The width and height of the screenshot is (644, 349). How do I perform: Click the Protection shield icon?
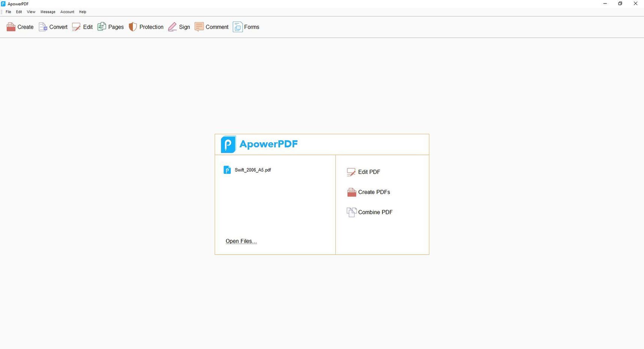coord(133,27)
